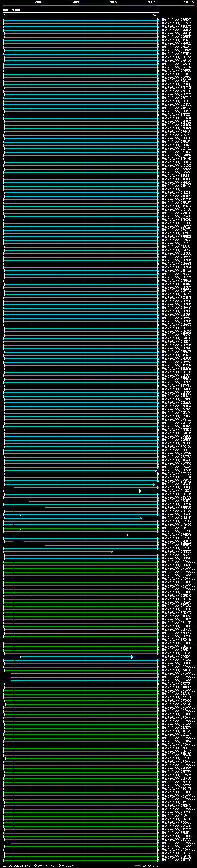This screenshot has width=197, height=868.
Task: Click the hit label UniRef100_C5LR98
Action: [177, 558]
